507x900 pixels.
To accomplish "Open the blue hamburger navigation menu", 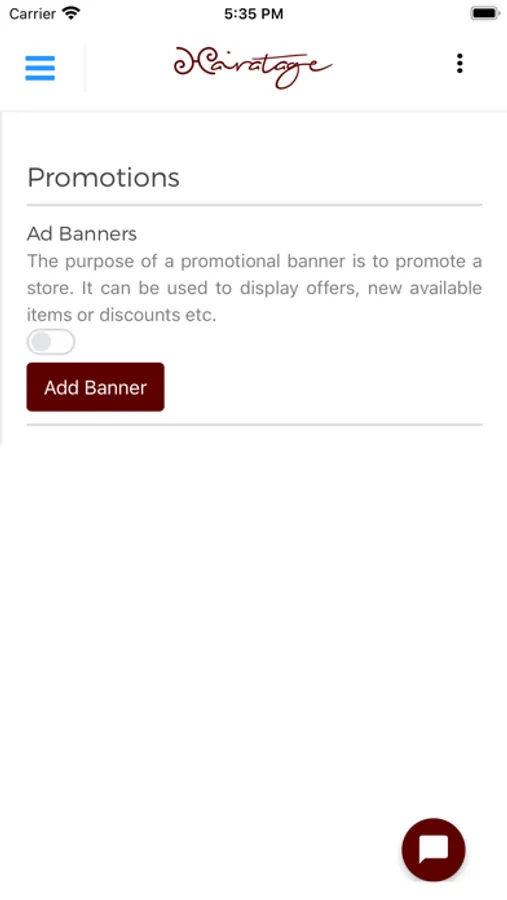I will coord(40,68).
